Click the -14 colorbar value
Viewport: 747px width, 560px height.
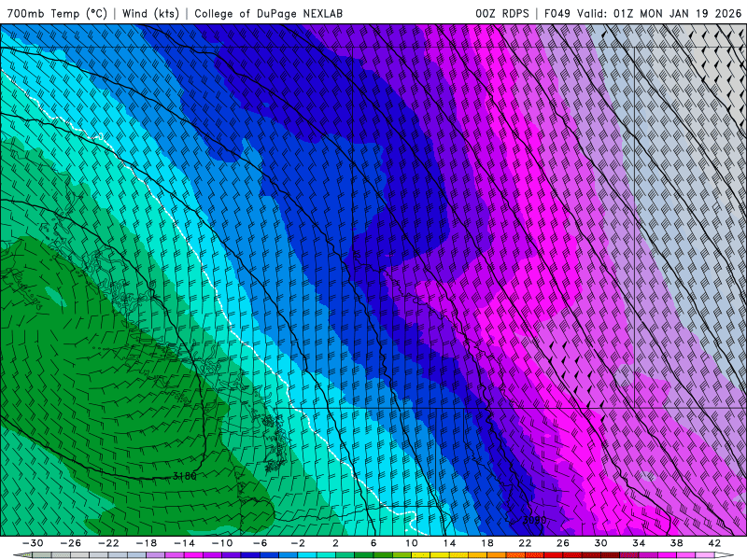click(184, 543)
